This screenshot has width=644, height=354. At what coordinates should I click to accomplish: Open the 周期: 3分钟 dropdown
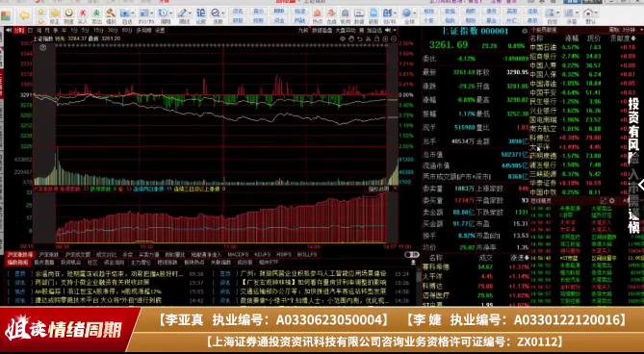(625, 30)
